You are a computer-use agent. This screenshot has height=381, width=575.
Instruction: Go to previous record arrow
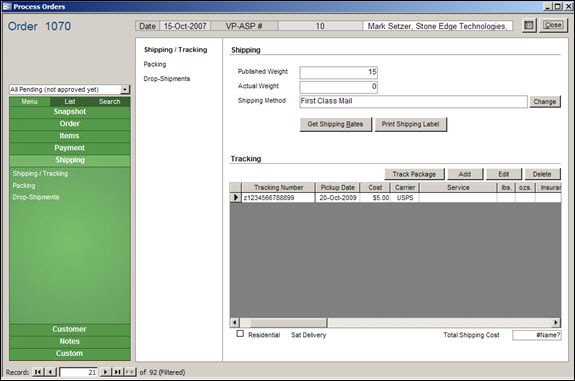pos(51,372)
